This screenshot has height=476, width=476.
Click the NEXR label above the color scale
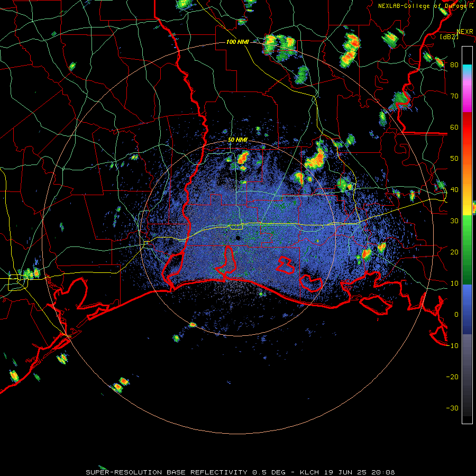(x=465, y=31)
